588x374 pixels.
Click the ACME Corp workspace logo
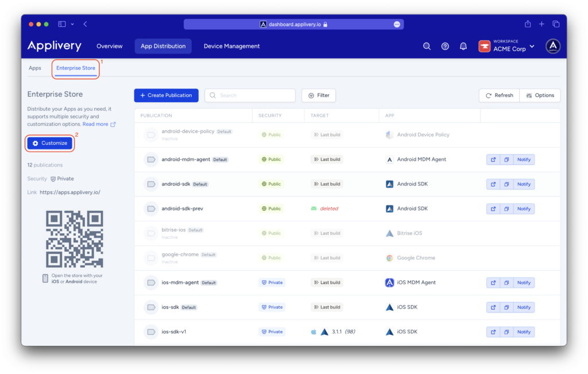click(485, 46)
